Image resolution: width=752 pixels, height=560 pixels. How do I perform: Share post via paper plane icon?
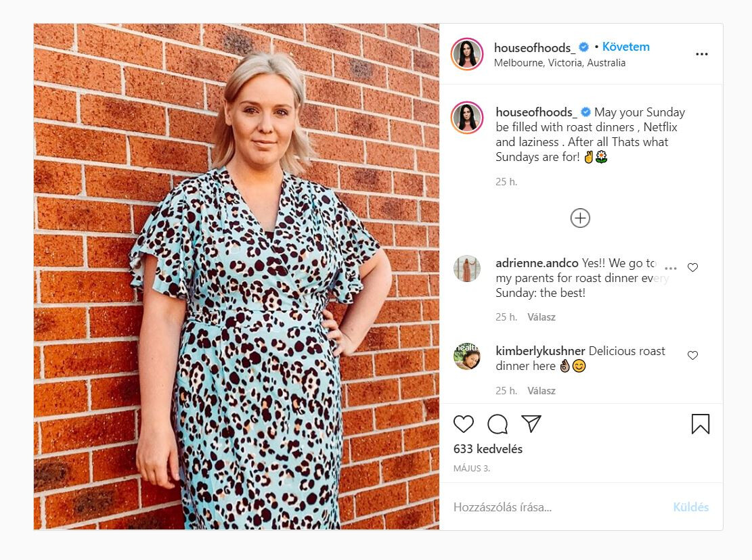(x=531, y=423)
